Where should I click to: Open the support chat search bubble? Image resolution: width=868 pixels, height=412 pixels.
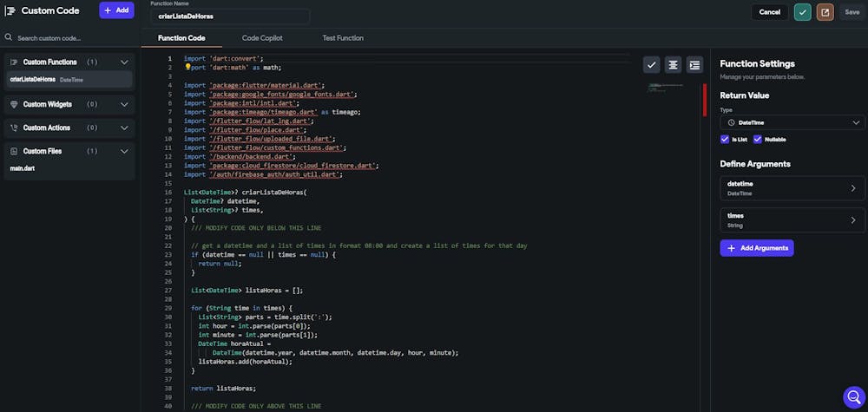pyautogui.click(x=853, y=397)
